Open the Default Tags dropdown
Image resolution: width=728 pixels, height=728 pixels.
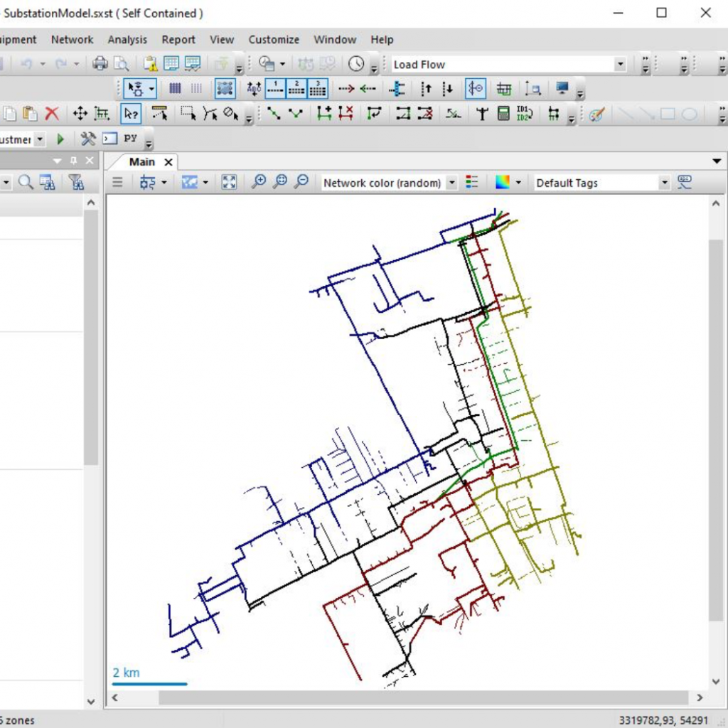pos(663,182)
